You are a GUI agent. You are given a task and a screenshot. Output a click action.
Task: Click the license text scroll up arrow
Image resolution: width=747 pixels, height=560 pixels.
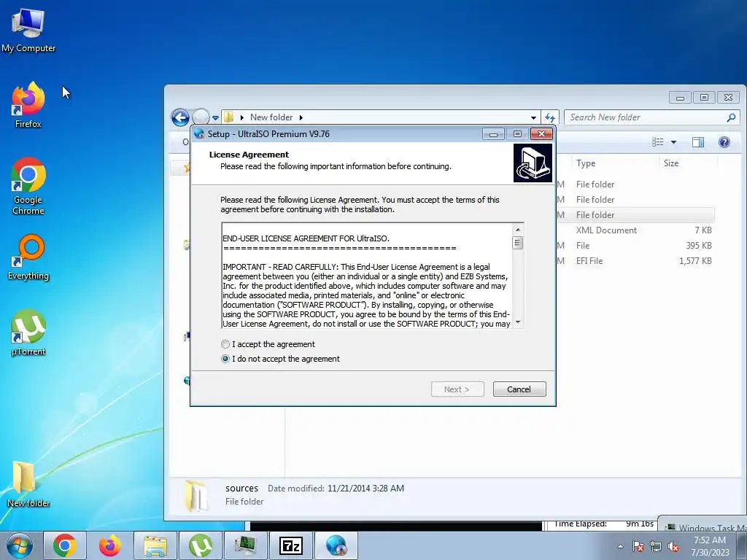518,230
